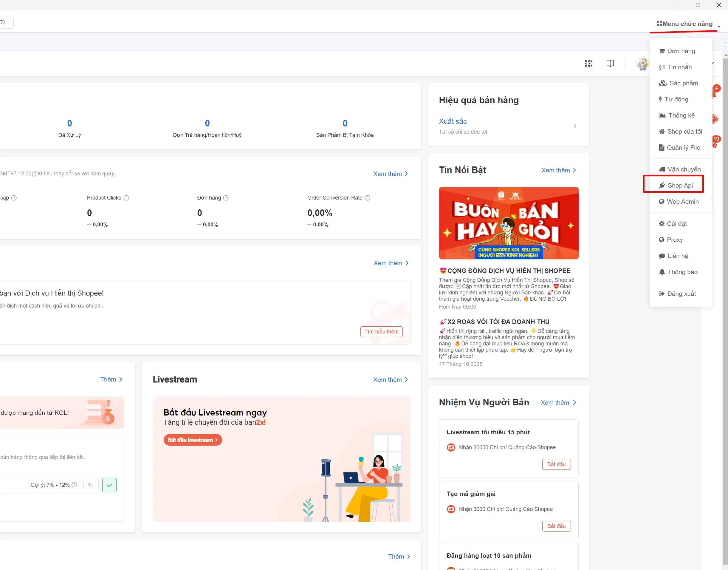Open Xem thêm in Livestream section
Viewport: 728px width, 570px height.
coord(391,380)
